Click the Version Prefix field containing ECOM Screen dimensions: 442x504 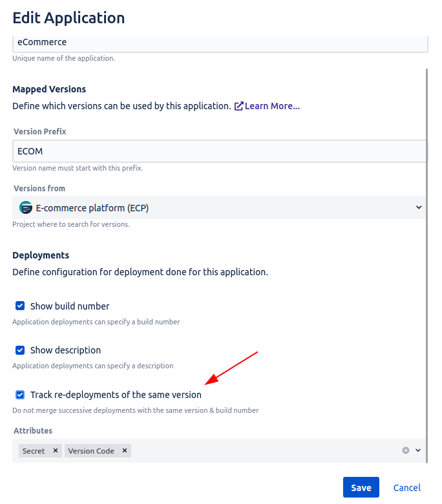point(220,152)
